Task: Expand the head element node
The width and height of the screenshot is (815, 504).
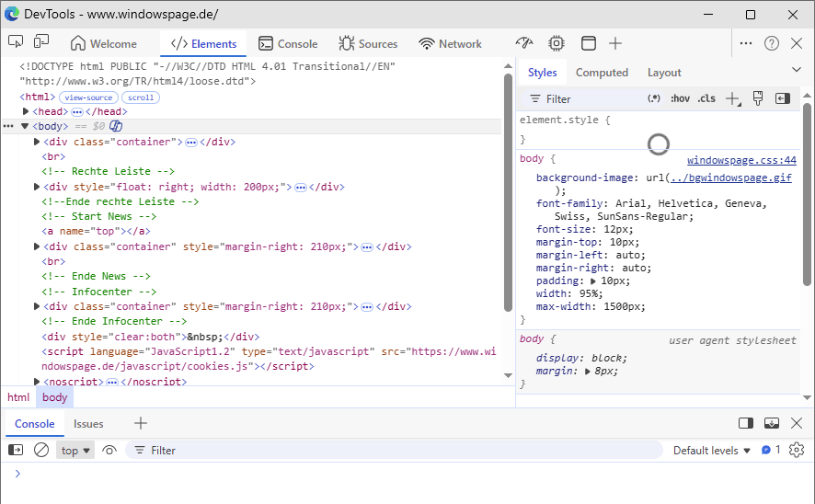Action: click(26, 111)
